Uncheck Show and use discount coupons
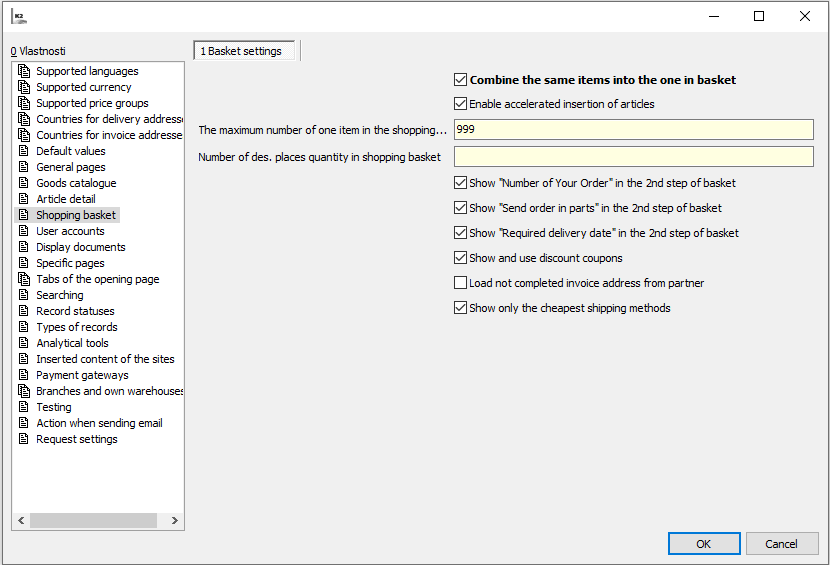The width and height of the screenshot is (830, 565). [460, 258]
